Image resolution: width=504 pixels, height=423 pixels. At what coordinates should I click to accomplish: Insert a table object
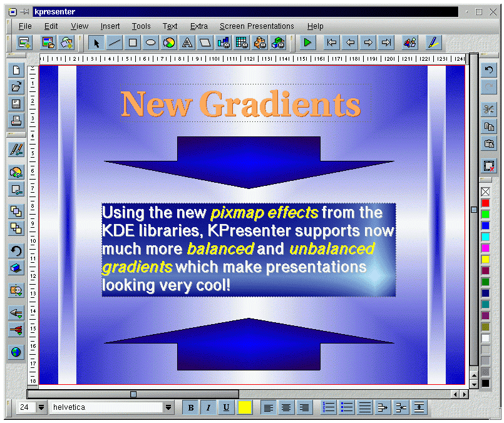[x=242, y=43]
